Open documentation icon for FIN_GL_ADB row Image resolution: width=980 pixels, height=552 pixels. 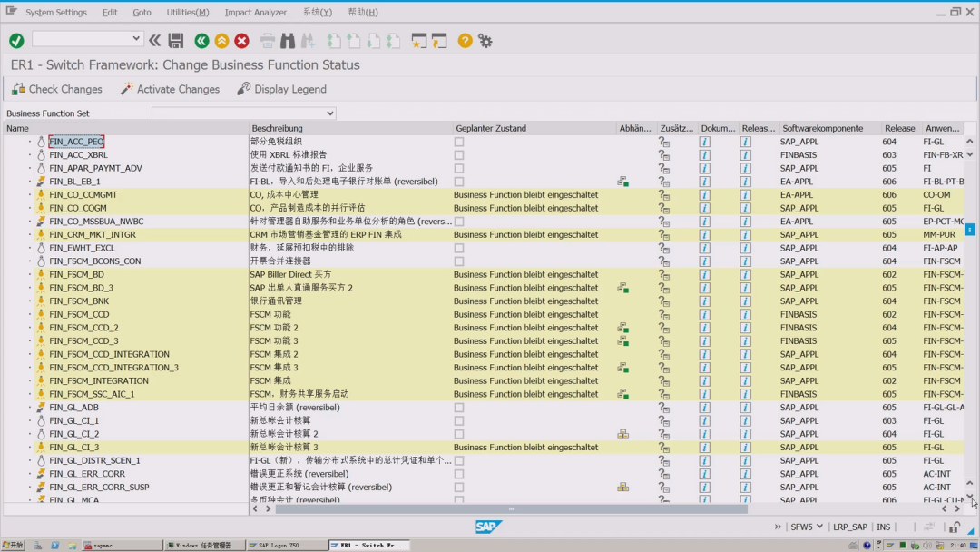coord(704,408)
